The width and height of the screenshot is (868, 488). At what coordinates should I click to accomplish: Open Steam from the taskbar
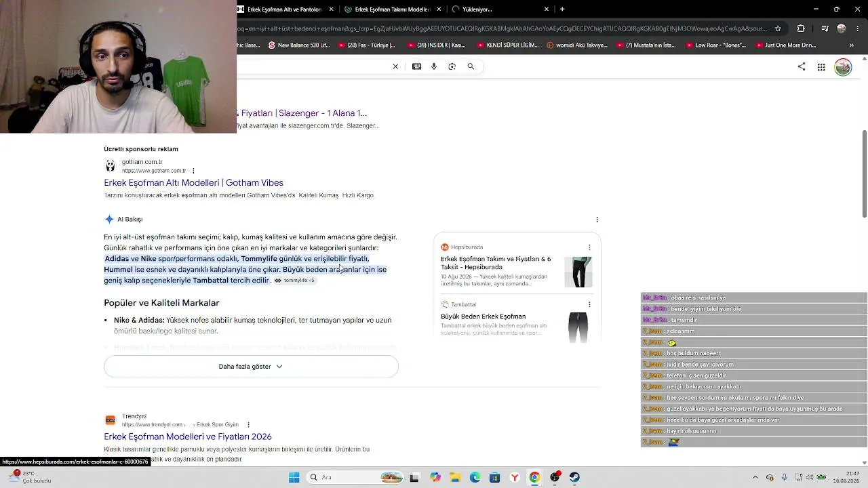[574, 477]
